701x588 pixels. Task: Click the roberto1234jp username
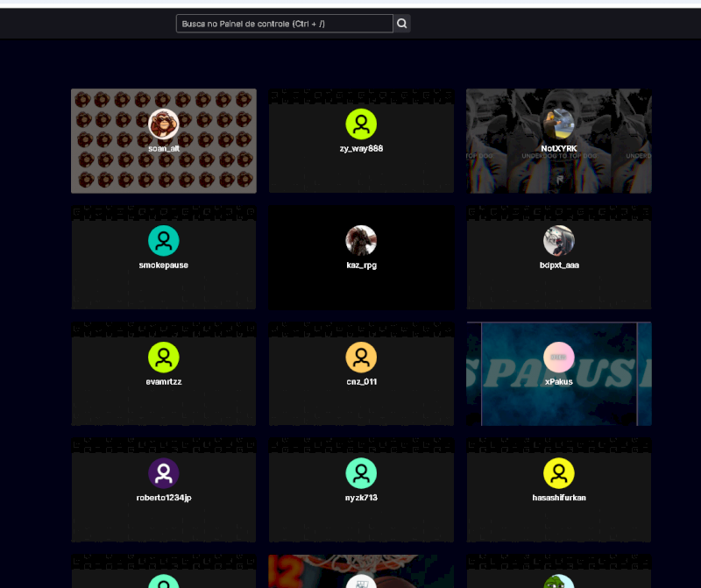(164, 498)
